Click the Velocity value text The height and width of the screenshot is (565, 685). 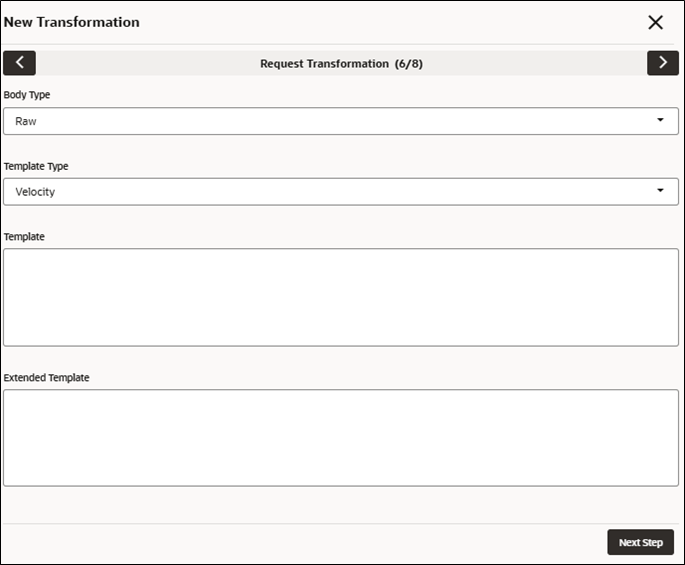point(35,192)
